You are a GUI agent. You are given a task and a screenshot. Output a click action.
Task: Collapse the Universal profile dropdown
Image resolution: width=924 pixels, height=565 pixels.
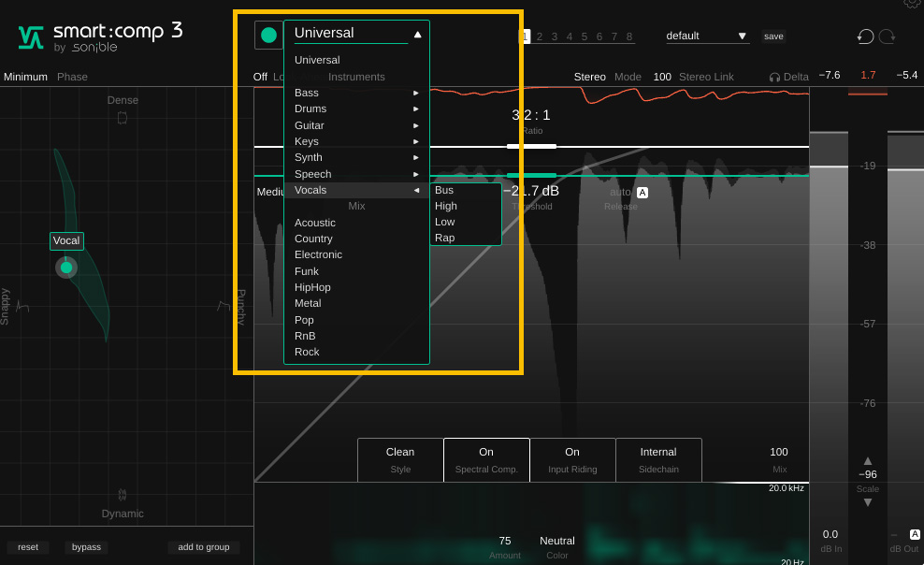[x=417, y=35]
